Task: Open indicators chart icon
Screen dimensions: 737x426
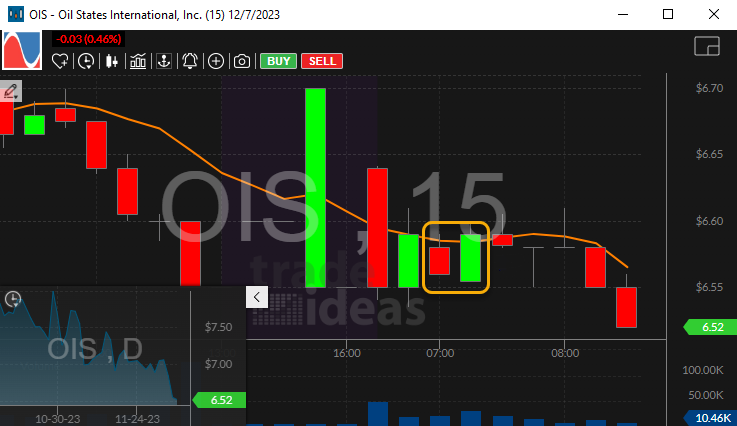Action: pos(138,61)
